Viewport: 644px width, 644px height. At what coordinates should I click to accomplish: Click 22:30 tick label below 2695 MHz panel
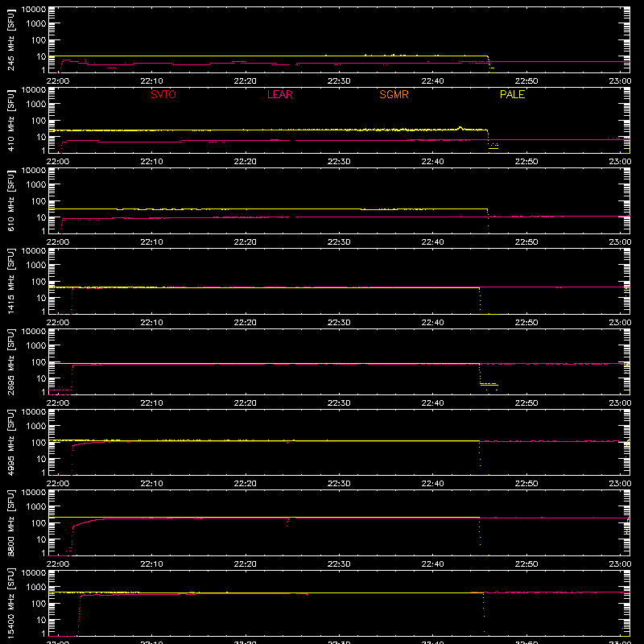(x=339, y=403)
